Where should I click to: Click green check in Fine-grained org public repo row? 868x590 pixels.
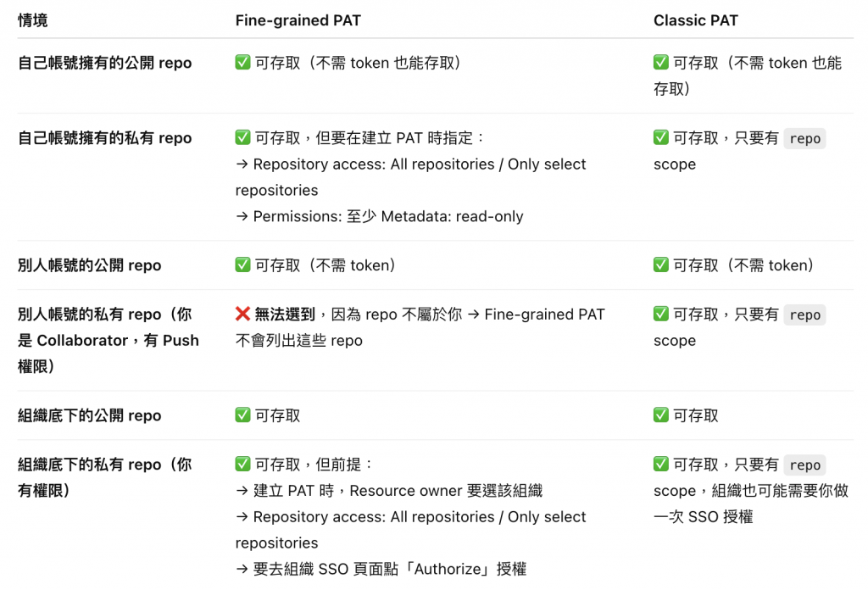coord(242,415)
